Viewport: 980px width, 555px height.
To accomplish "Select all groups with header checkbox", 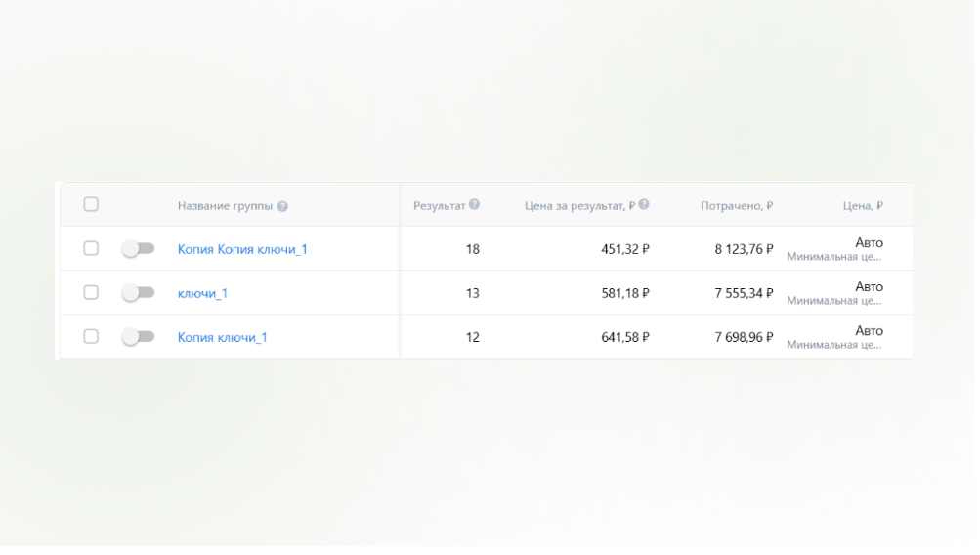I will [91, 204].
